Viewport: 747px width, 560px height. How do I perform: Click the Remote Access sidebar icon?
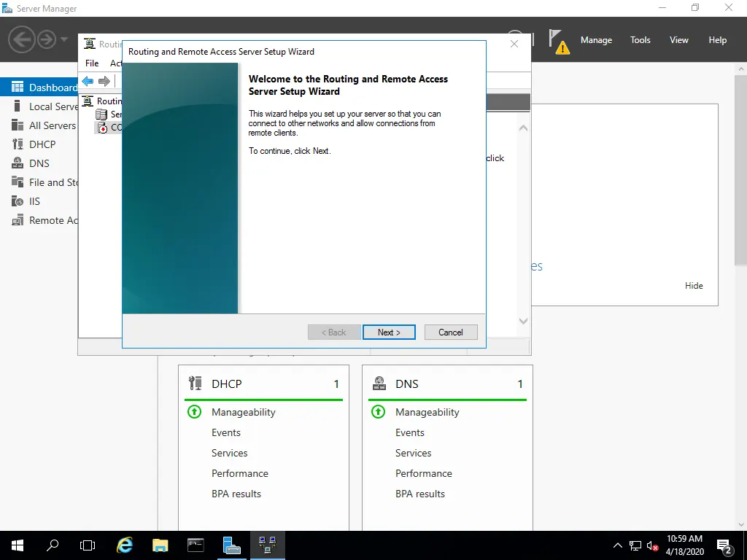18,220
